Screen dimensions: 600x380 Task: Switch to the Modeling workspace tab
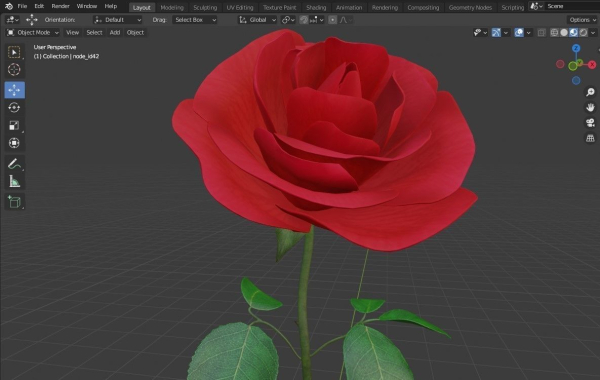click(172, 7)
